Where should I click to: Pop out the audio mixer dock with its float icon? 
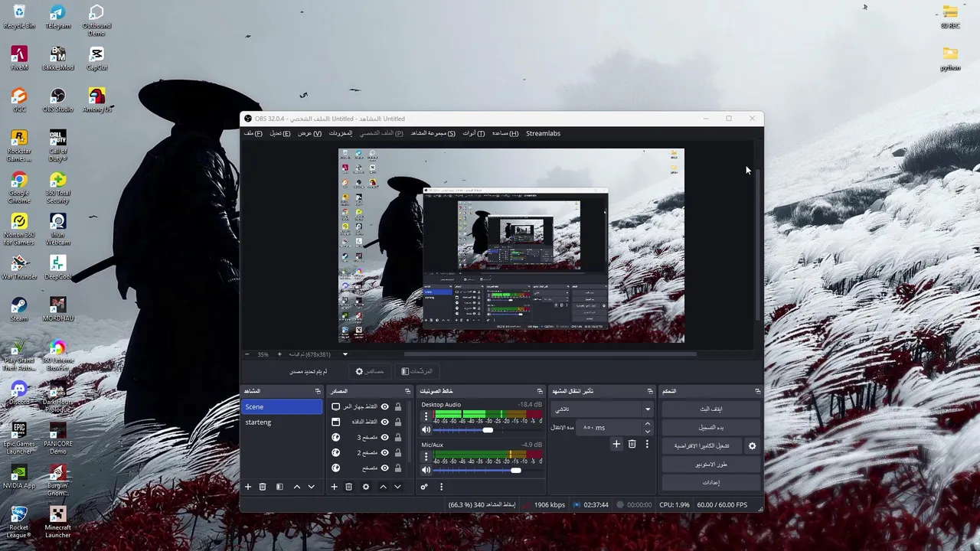540,391
